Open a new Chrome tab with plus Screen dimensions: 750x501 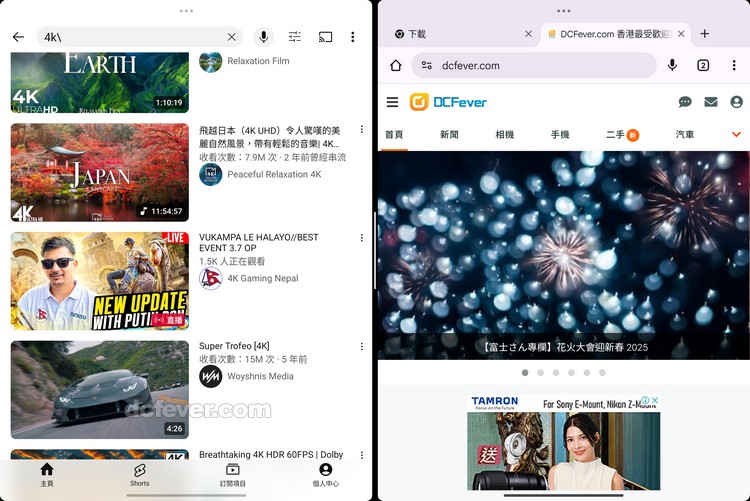click(705, 33)
